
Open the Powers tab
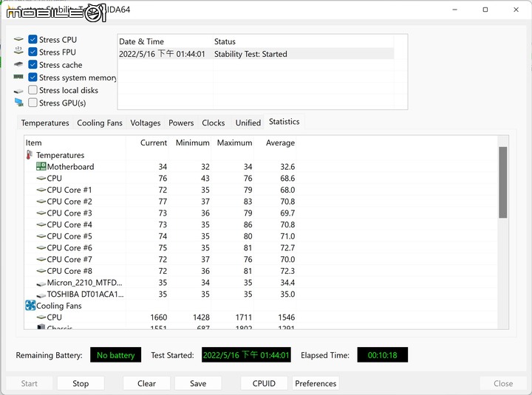(181, 123)
